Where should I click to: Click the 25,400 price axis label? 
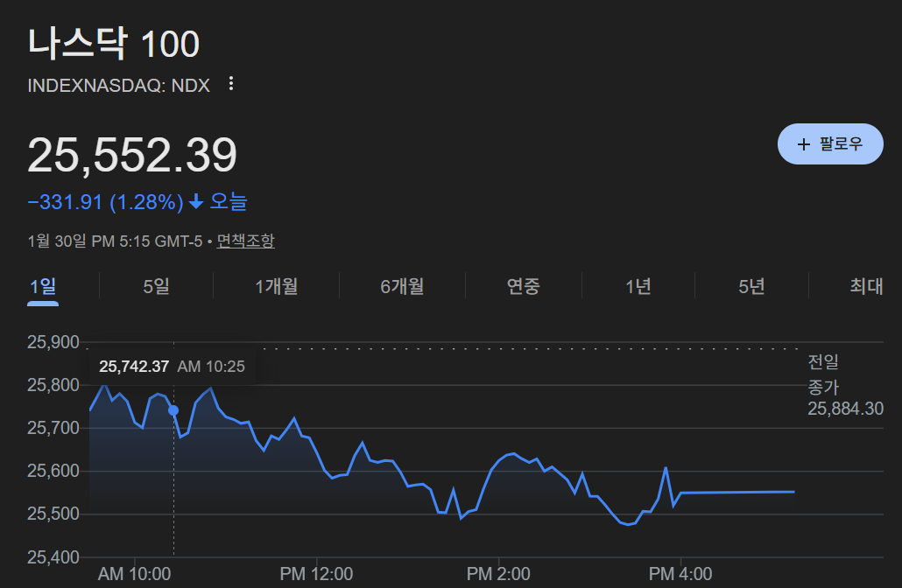tap(53, 557)
